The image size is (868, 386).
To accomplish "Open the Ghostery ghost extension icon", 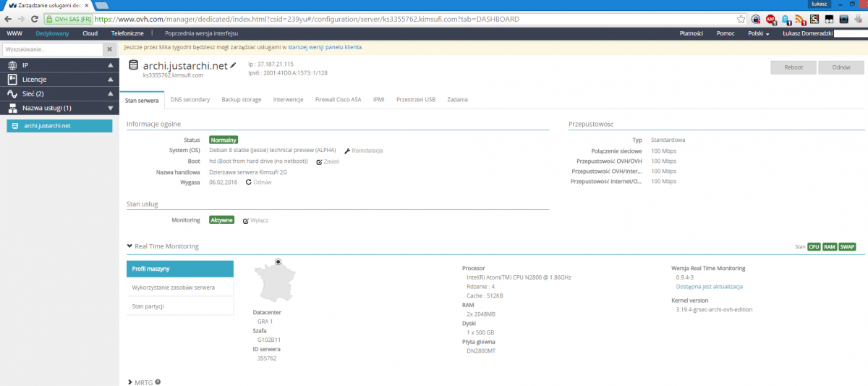I will (x=786, y=20).
